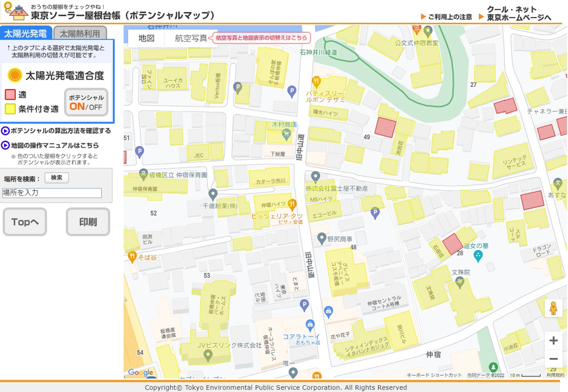Click the Topへ button
The width and height of the screenshot is (568, 392).
(25, 222)
